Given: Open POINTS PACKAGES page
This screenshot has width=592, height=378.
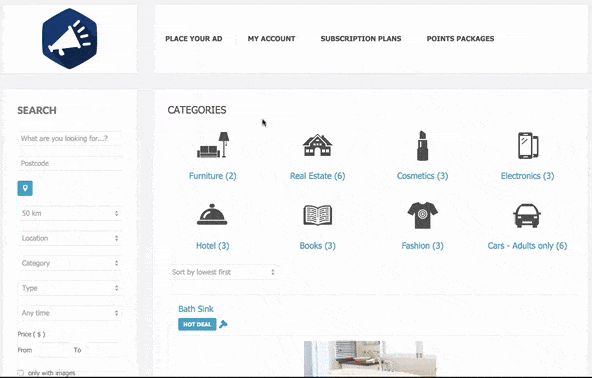Looking at the screenshot, I should click(x=460, y=39).
